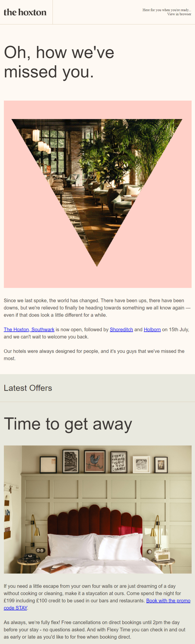Screen dimensions: 195x644
Task: Follow the Shoreditch hotel link
Action: point(121,330)
